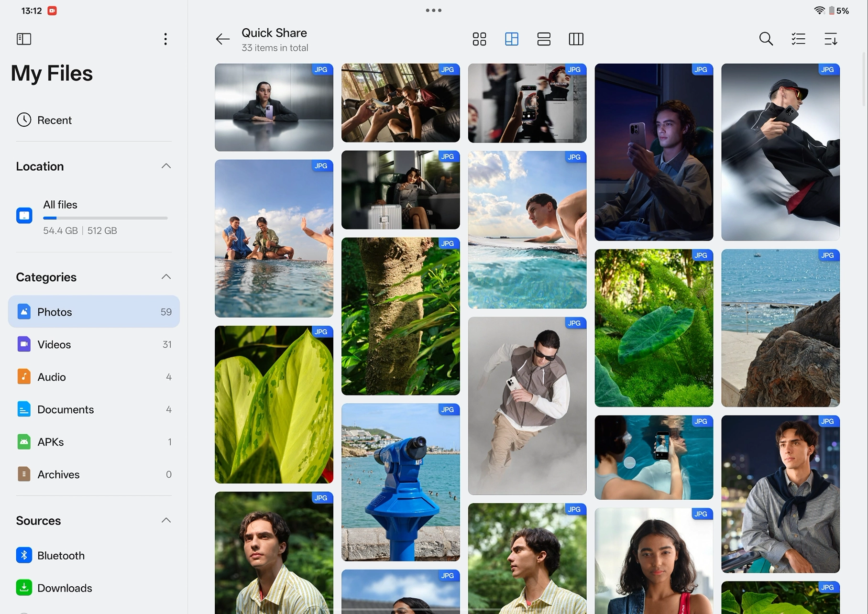This screenshot has width=868, height=614.
Task: Click the Recent clock icon
Action: (x=24, y=120)
